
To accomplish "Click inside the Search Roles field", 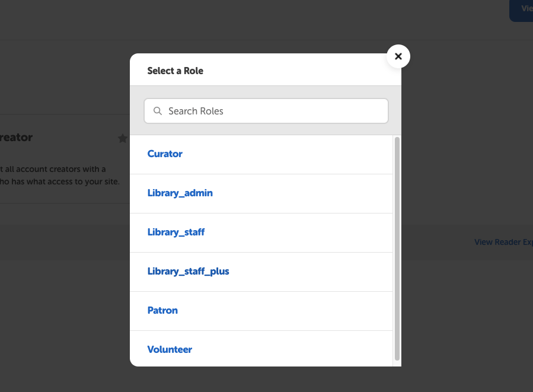I will point(266,111).
